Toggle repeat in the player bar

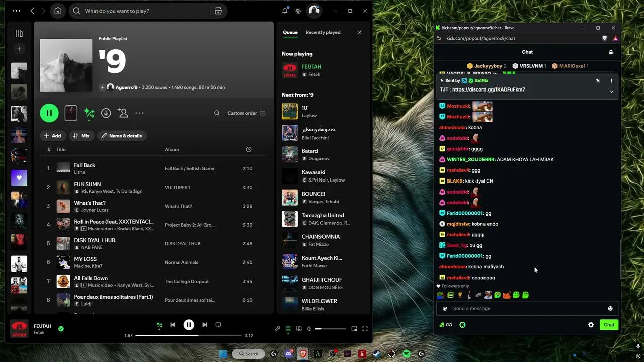coord(218,325)
